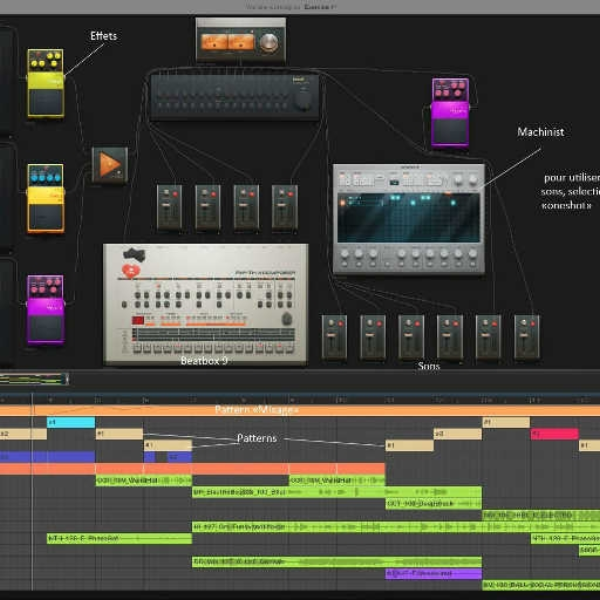The height and width of the screenshot is (600, 600).
Task: Open the Machinist device display
Action: point(409,217)
